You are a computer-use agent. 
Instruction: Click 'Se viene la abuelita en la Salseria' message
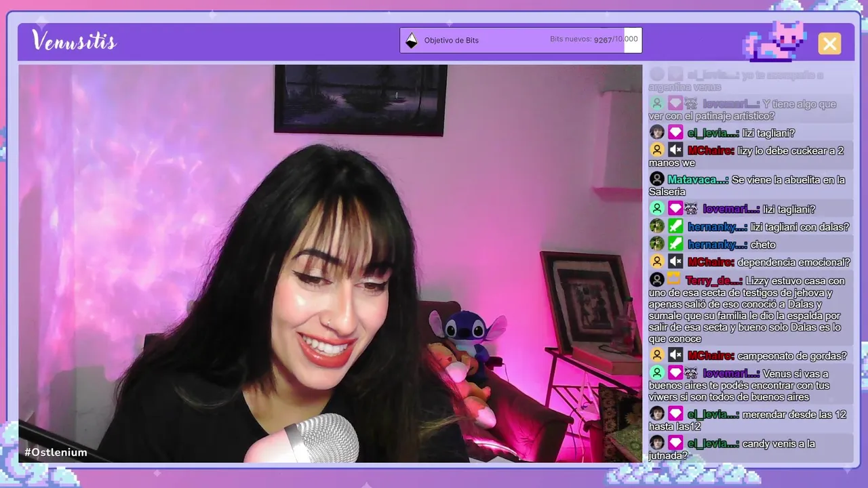pyautogui.click(x=747, y=186)
